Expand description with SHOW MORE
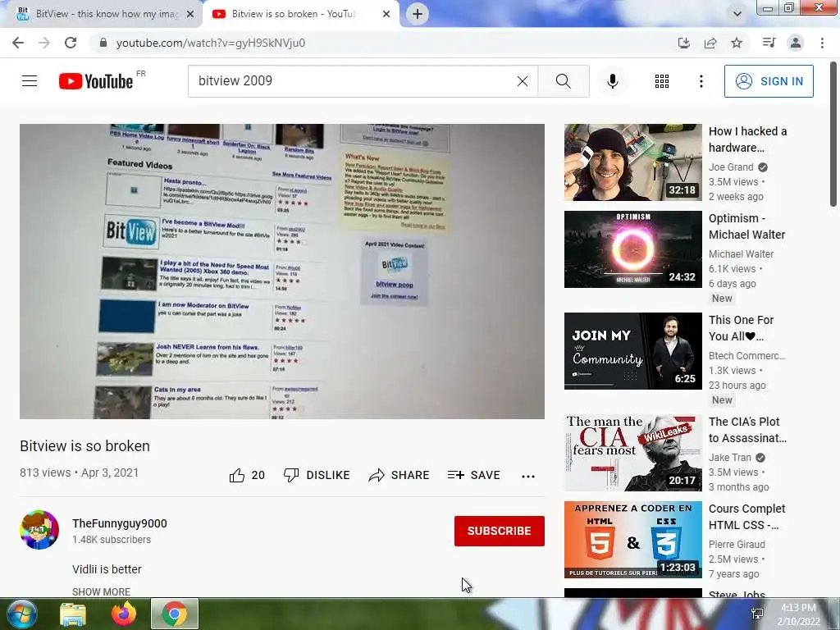The height and width of the screenshot is (630, 840). pyautogui.click(x=101, y=591)
